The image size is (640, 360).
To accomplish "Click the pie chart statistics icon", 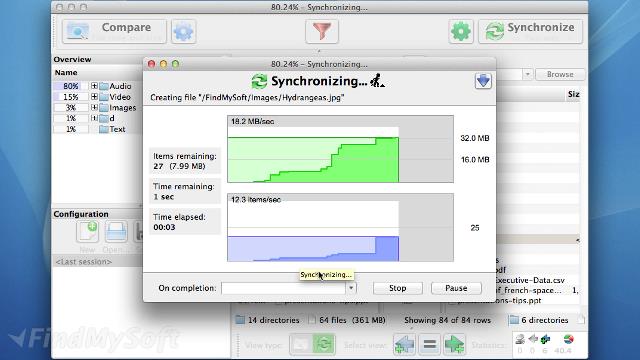I will pyautogui.click(x=568, y=339).
